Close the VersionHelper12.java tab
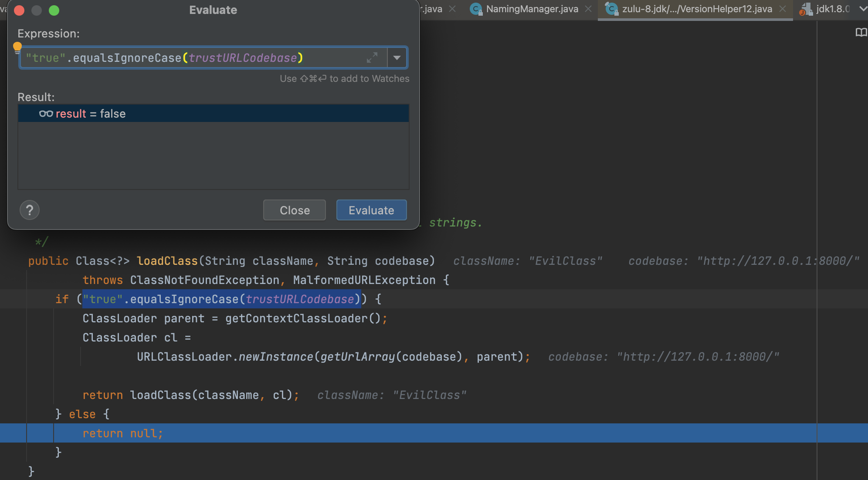868x480 pixels. 783,9
